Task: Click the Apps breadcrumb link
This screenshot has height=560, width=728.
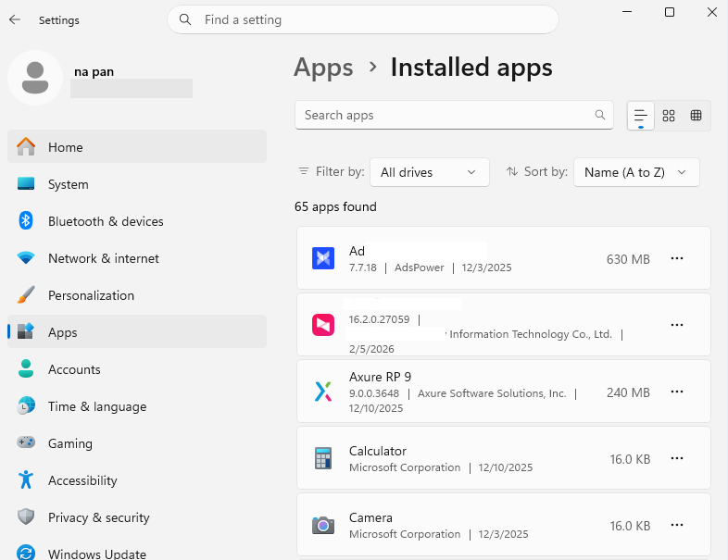Action: (x=323, y=68)
